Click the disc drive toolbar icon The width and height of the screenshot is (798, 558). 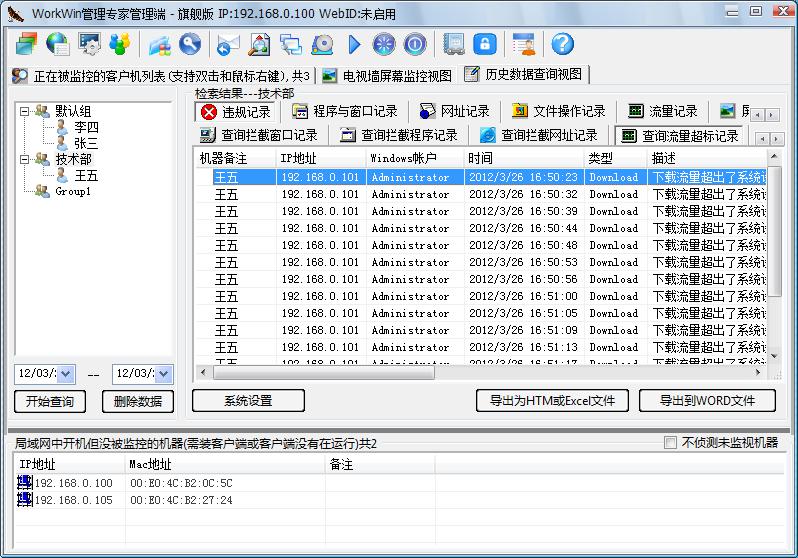[322, 44]
